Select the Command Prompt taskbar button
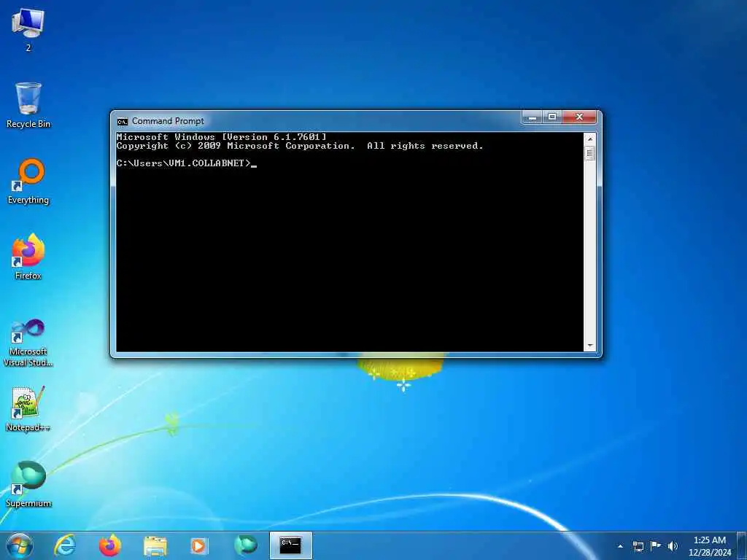747x560 pixels. [290, 545]
